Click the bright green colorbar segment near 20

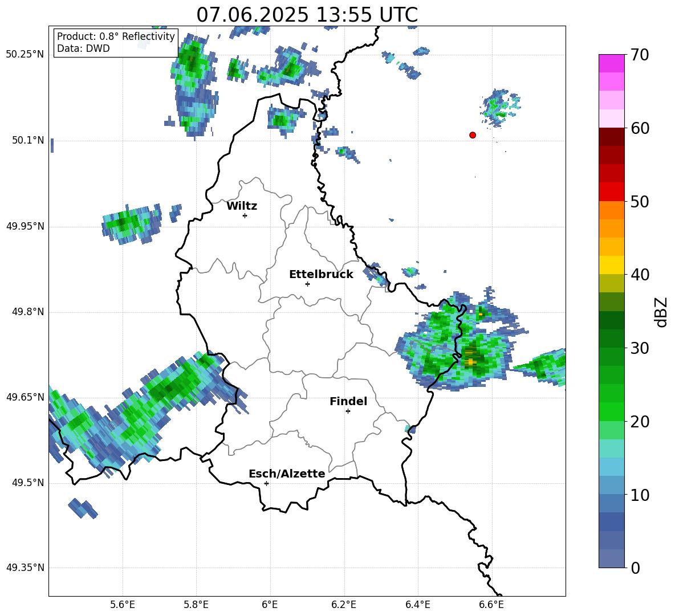tap(611, 411)
